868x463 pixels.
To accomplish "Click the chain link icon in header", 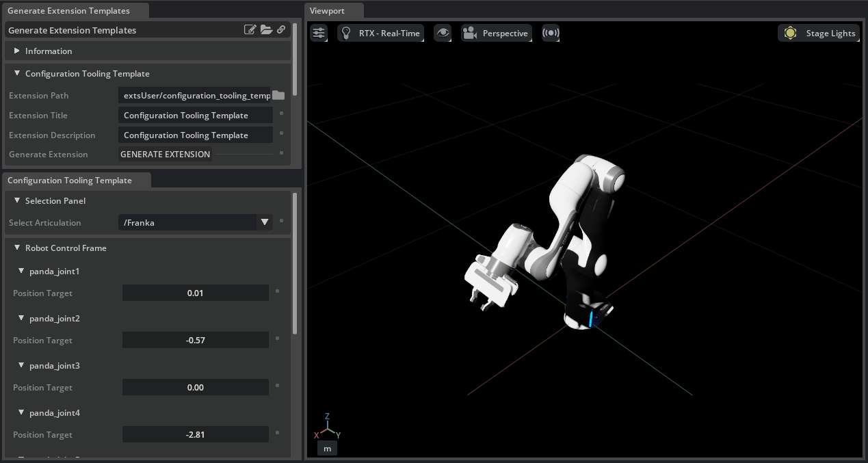I will (281, 30).
